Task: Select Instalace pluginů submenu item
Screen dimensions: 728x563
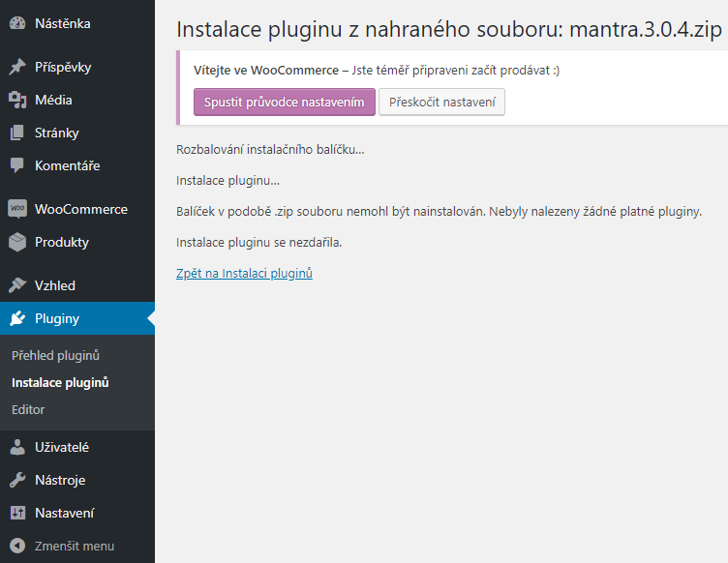Action: click(x=60, y=383)
